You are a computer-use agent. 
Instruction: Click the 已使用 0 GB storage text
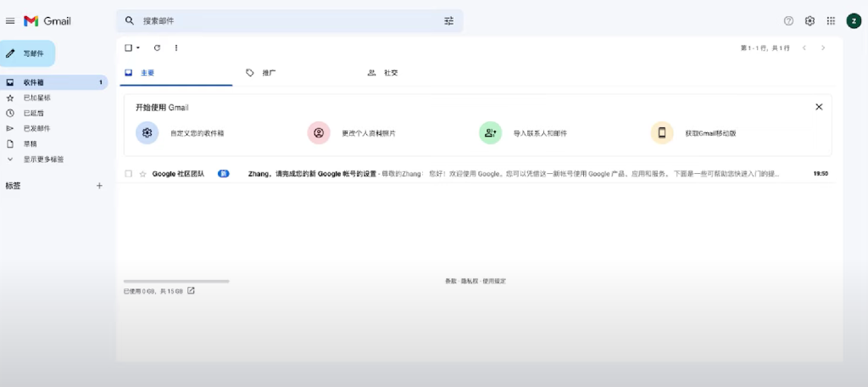[153, 291]
